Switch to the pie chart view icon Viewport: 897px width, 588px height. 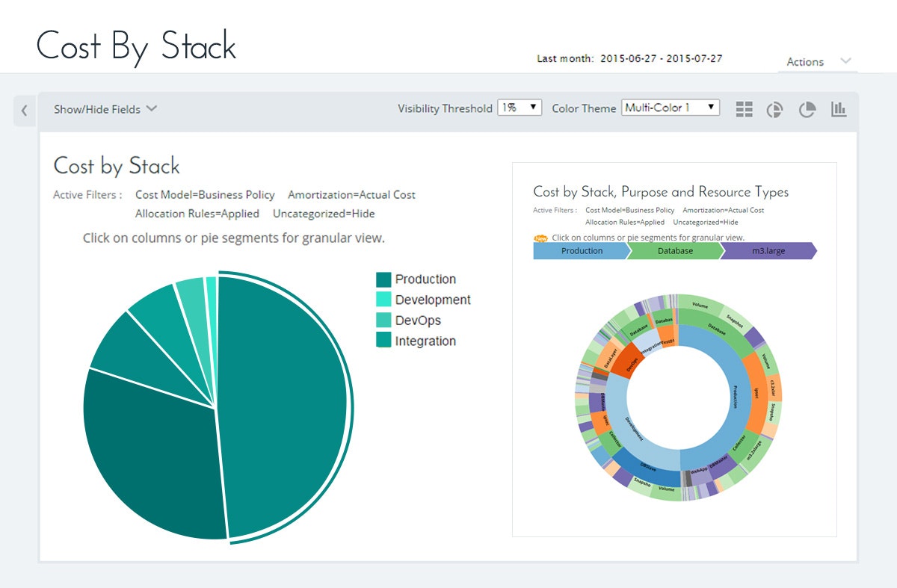[807, 110]
